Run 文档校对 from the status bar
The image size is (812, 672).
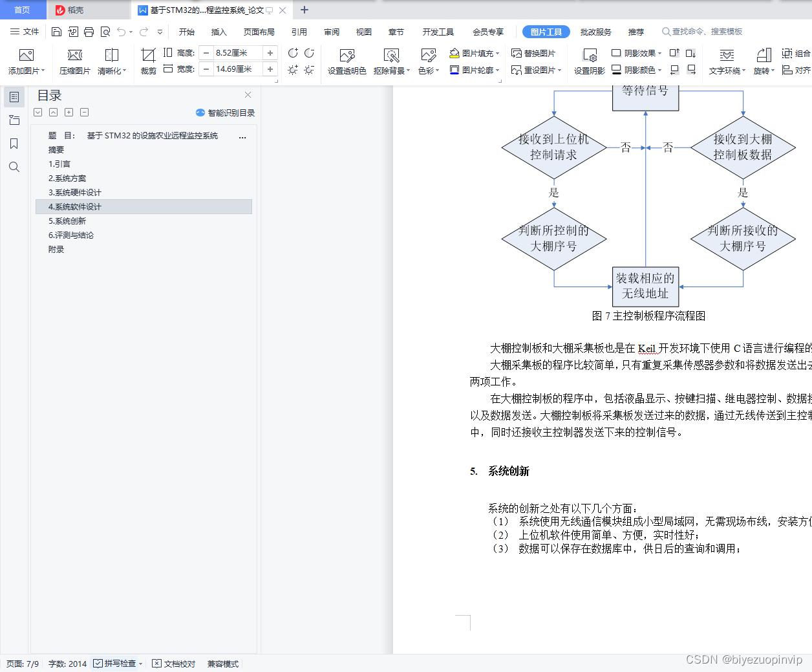click(173, 664)
